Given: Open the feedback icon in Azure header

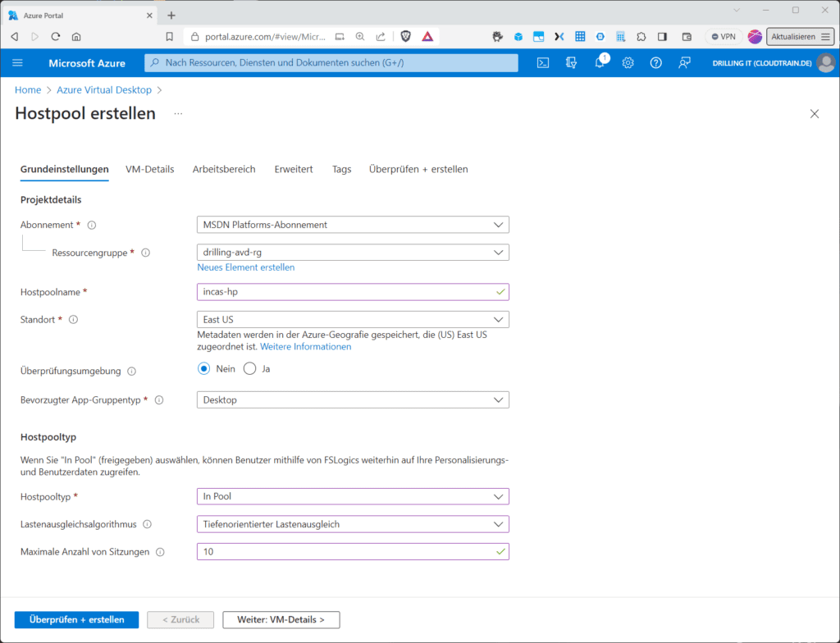Looking at the screenshot, I should 684,62.
